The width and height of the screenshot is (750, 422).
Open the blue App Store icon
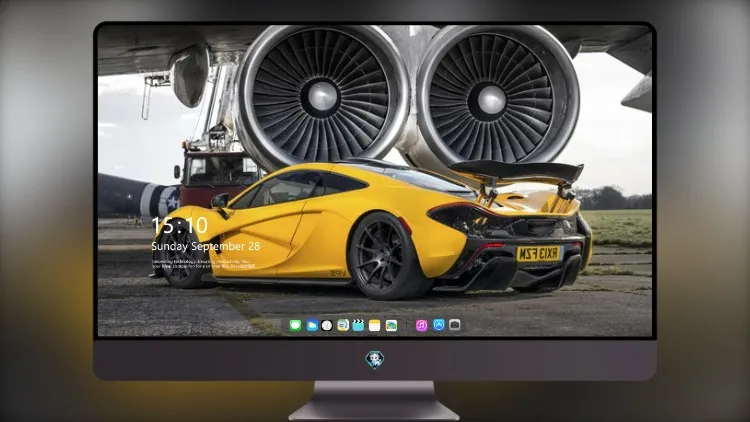point(439,325)
